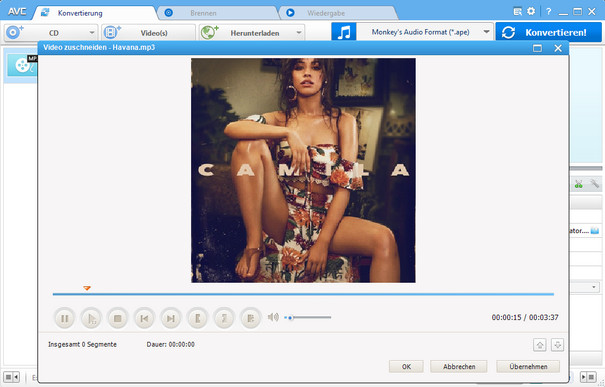
Task: Move selected segment down with arrow button
Action: coord(557,345)
